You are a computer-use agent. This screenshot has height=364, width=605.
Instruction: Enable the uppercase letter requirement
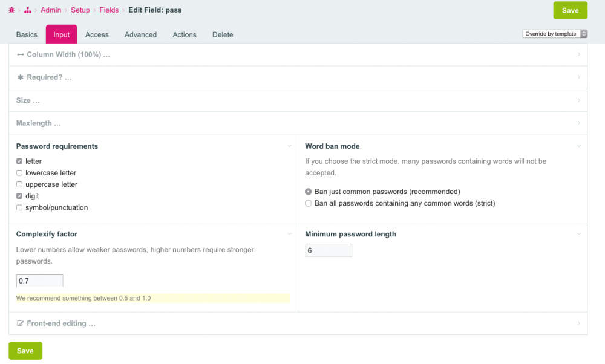(19, 184)
